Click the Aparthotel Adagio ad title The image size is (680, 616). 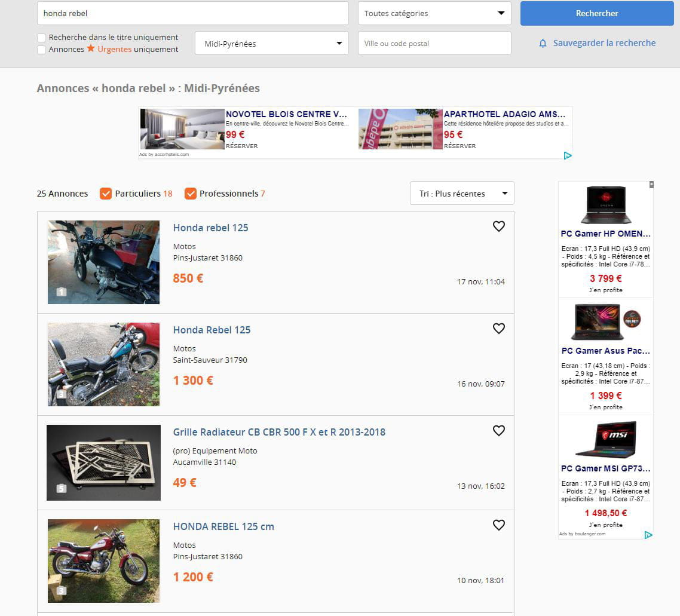[504, 114]
